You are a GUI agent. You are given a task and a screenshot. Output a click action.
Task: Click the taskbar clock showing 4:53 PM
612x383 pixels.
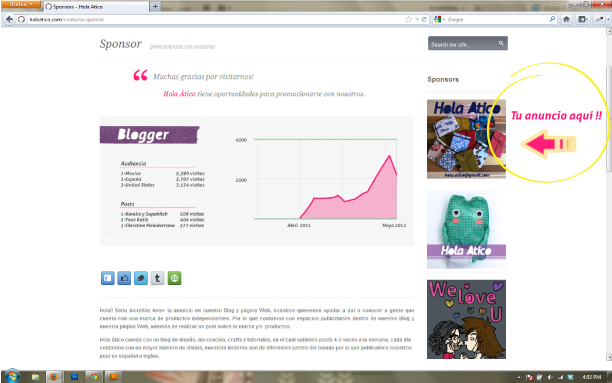[x=592, y=377]
